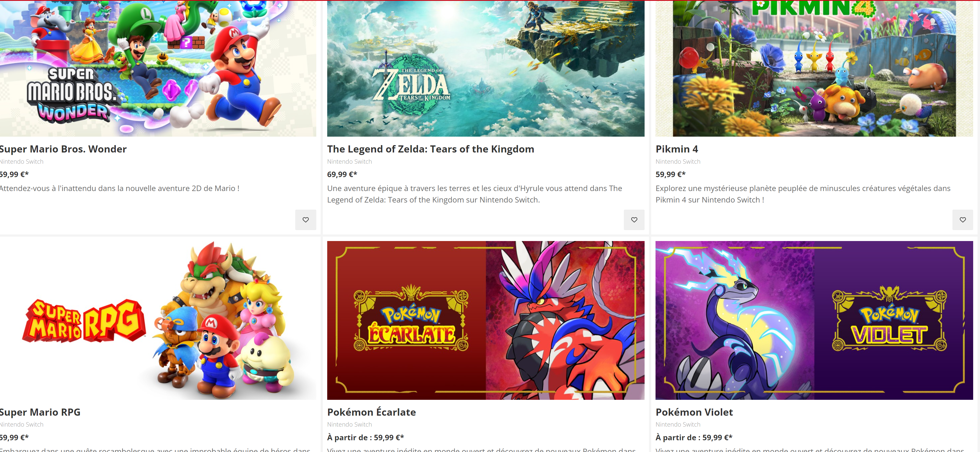The height and width of the screenshot is (452, 980).
Task: Select the Pokémon Écarlate cover image
Action: coord(485,320)
